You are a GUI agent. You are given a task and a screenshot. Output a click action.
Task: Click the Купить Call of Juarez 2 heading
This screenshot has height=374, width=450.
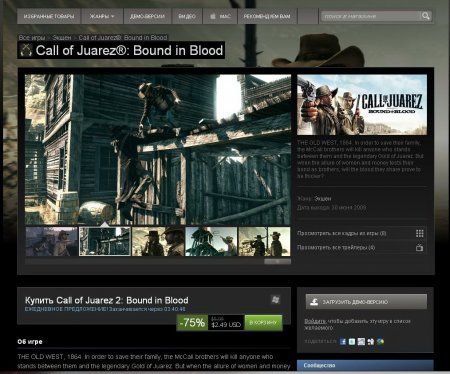point(107,300)
